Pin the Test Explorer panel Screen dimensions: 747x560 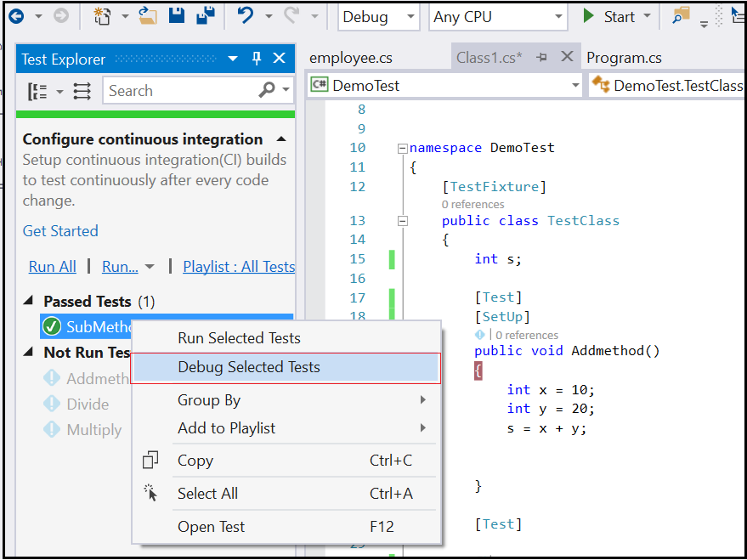tap(257, 59)
